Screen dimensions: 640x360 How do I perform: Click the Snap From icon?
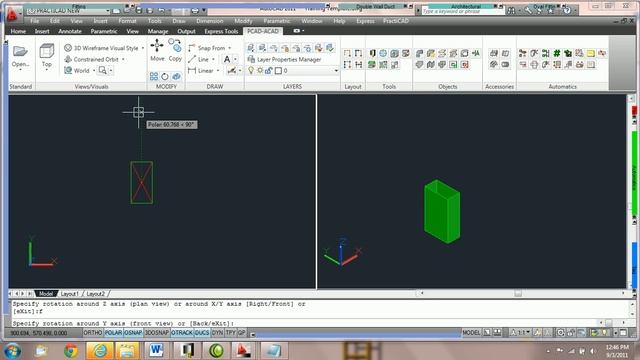pyautogui.click(x=192, y=48)
